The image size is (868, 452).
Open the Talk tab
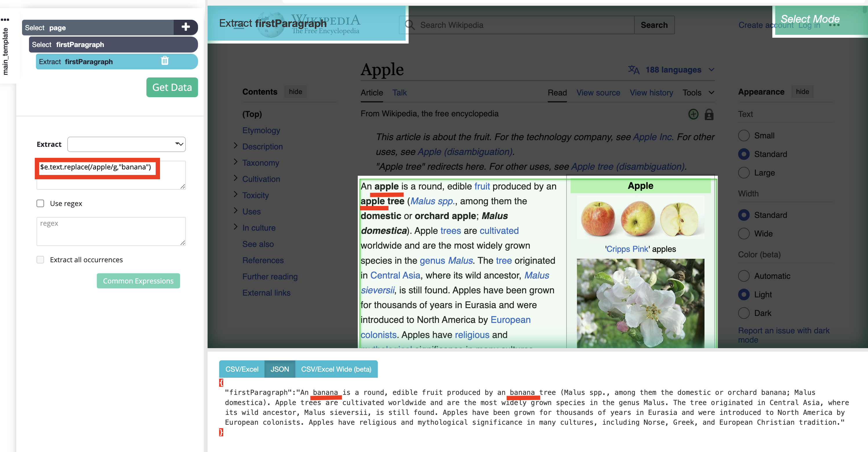[x=399, y=93]
